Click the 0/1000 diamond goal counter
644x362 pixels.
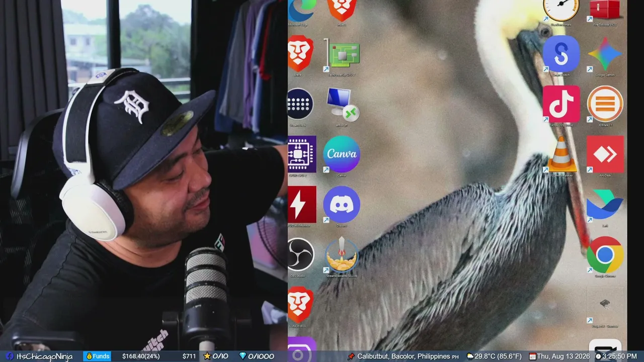pos(257,356)
